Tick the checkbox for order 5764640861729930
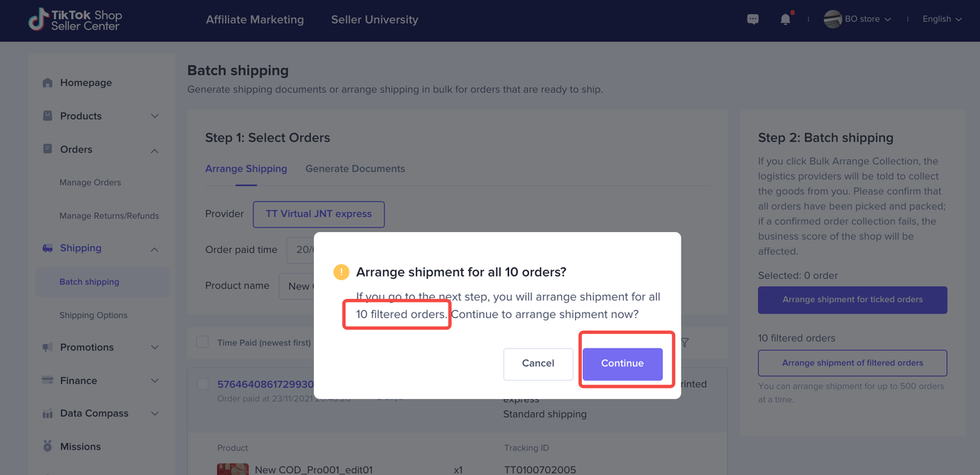The width and height of the screenshot is (980, 475). [x=203, y=384]
